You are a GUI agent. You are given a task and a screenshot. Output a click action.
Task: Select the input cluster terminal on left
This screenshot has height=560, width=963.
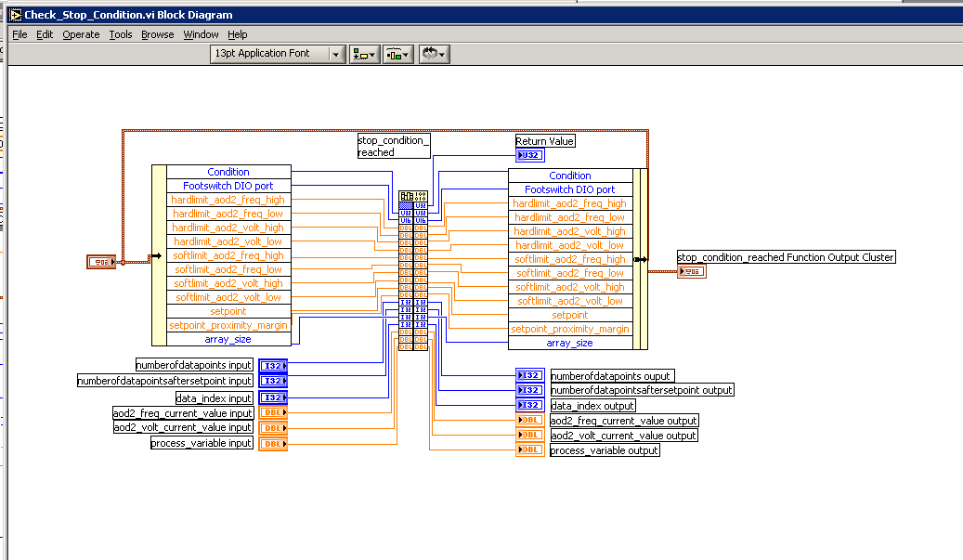(x=101, y=262)
